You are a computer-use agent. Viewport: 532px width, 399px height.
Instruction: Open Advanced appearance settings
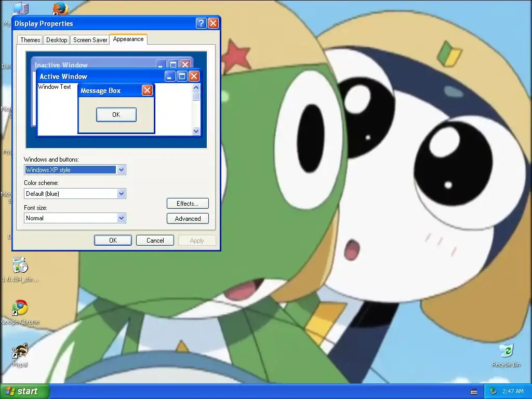tap(188, 219)
